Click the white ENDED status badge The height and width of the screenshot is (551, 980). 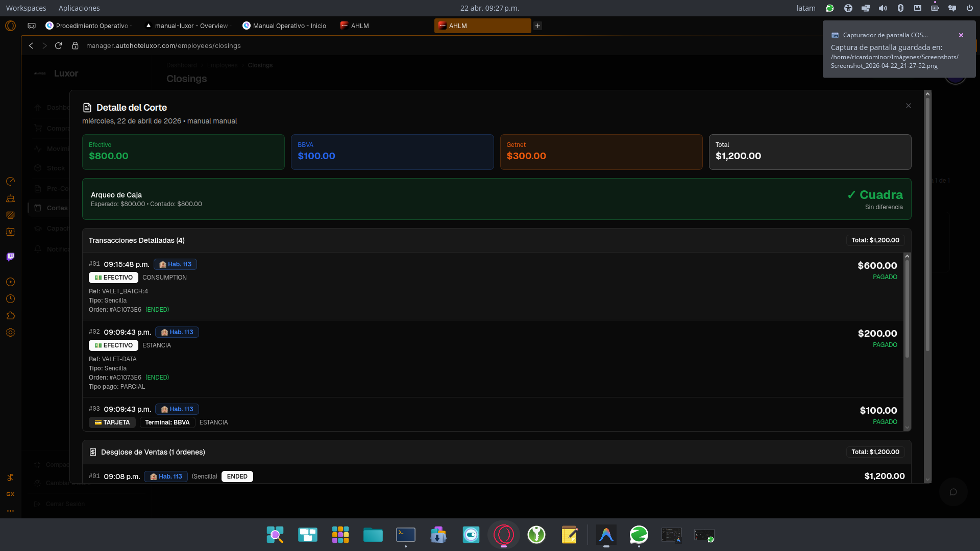237,477
